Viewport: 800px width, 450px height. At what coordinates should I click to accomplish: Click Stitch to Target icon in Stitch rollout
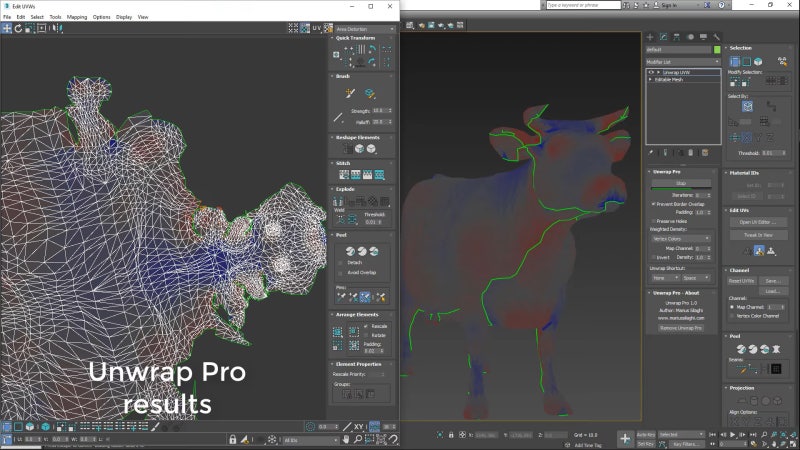click(x=344, y=175)
